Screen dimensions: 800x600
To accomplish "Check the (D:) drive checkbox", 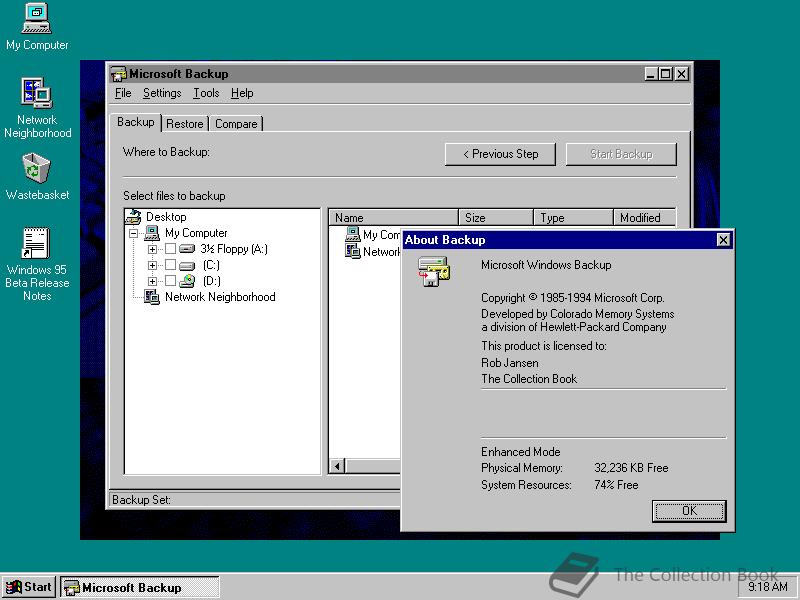I will 170,281.
